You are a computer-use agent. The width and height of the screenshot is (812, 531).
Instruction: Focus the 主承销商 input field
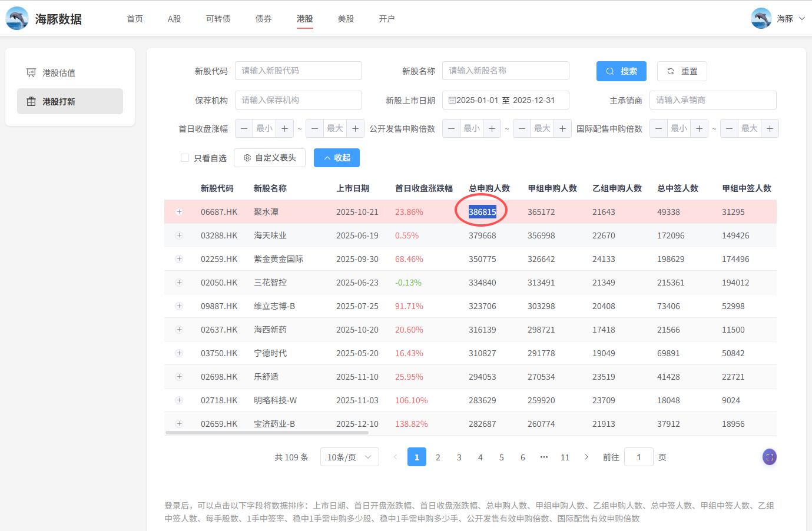pos(713,100)
